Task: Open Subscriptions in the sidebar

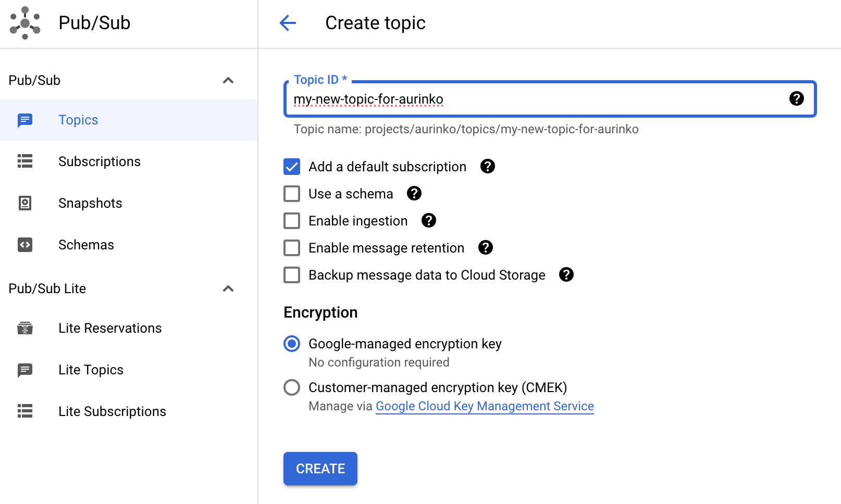Action: 129,161
